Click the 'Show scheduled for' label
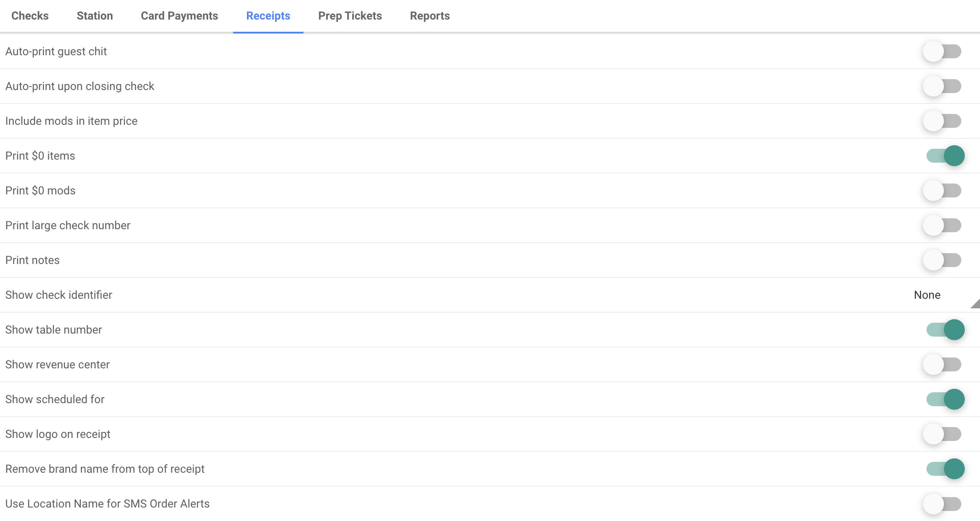The image size is (980, 521). point(55,399)
